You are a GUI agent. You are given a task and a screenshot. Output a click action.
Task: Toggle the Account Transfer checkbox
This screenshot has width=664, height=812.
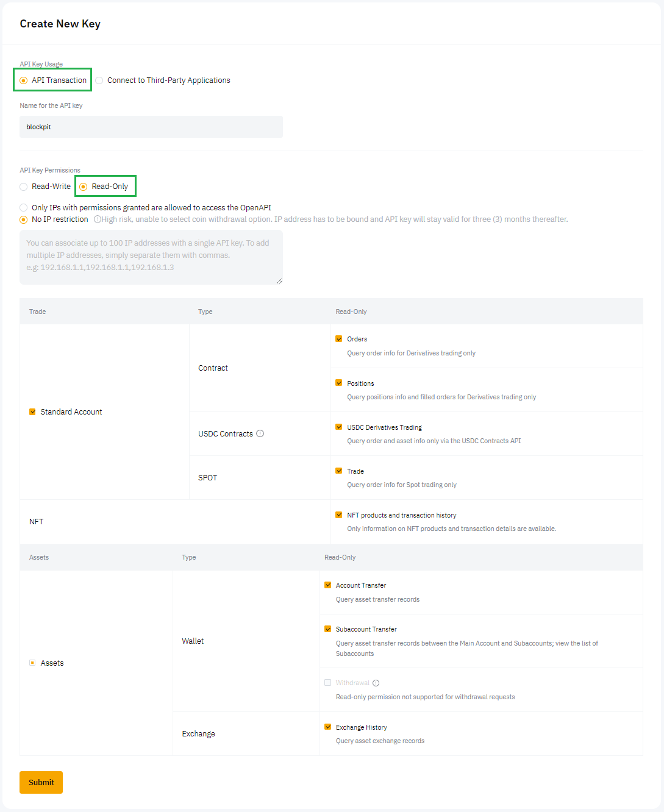tap(328, 585)
